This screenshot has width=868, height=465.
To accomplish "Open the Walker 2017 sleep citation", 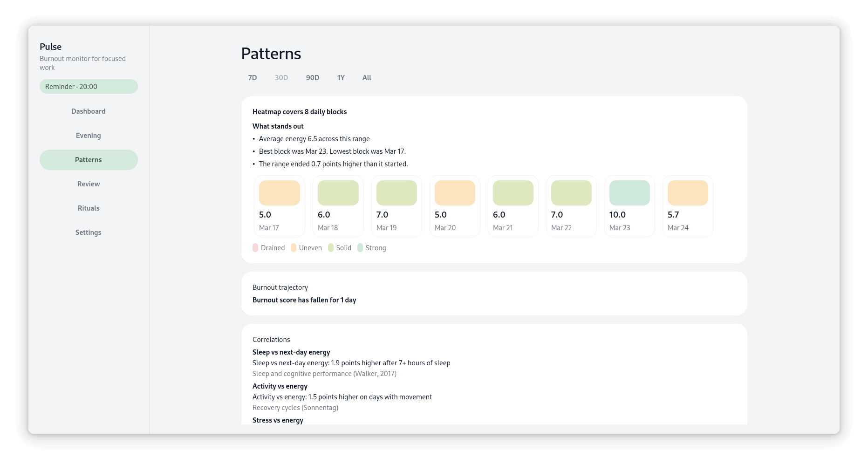I will (x=324, y=374).
